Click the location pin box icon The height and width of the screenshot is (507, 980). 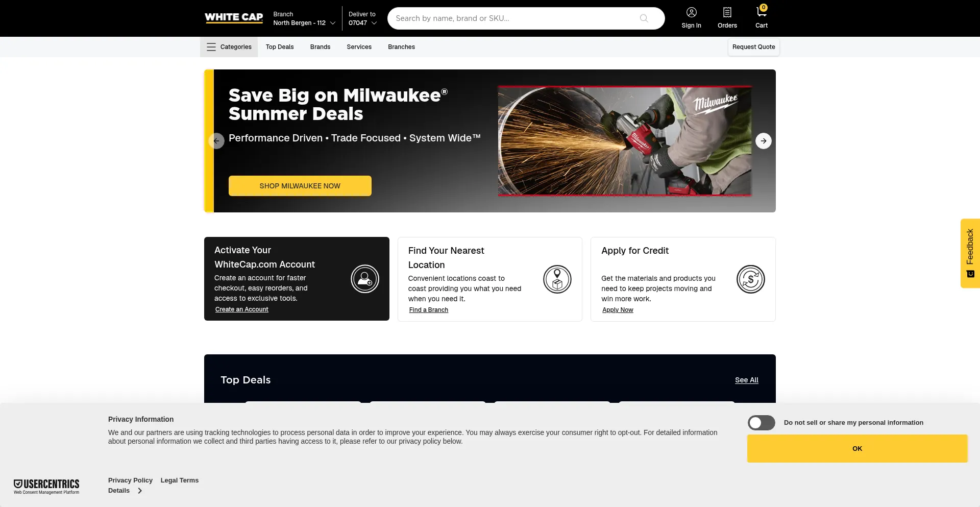[x=557, y=279]
